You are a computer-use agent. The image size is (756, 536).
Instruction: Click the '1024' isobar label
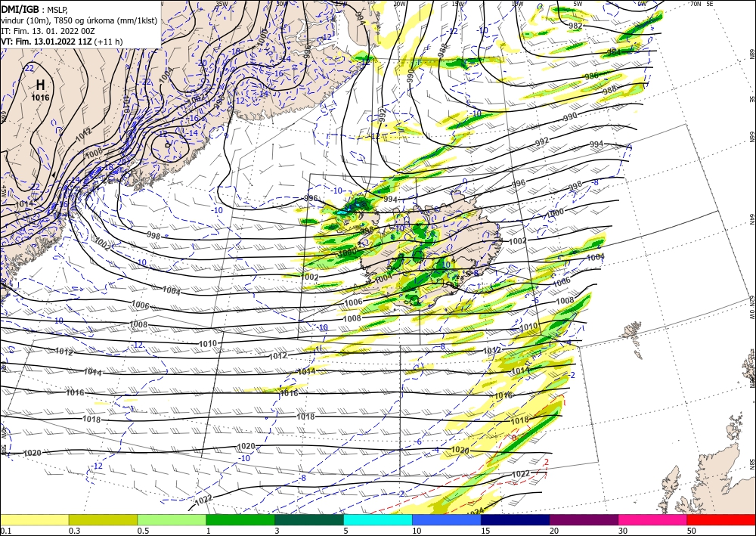476,511
